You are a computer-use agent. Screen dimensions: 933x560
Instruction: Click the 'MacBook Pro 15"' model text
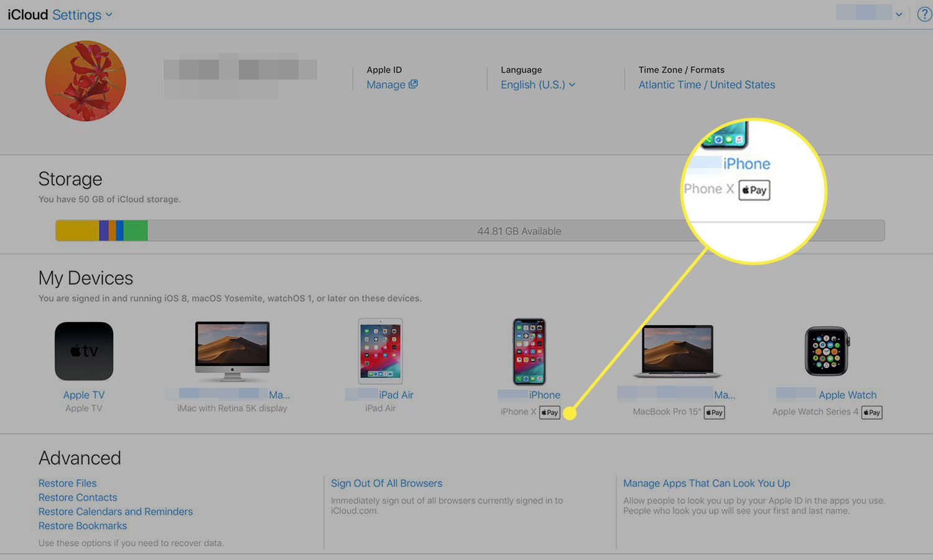click(667, 411)
